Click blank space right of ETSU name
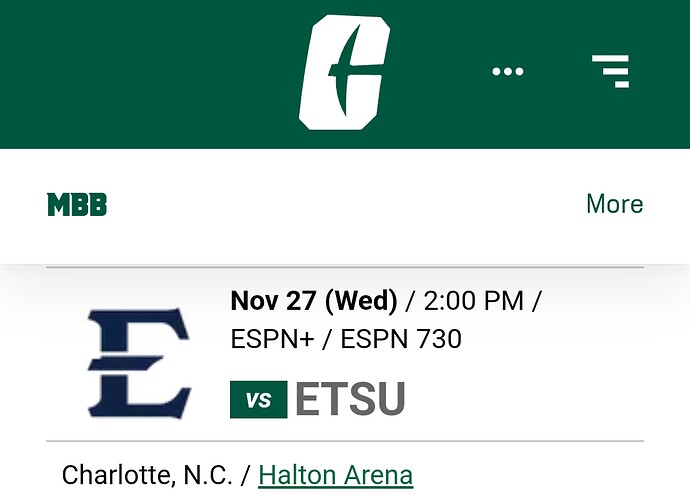This screenshot has height=497, width=690. [524, 399]
